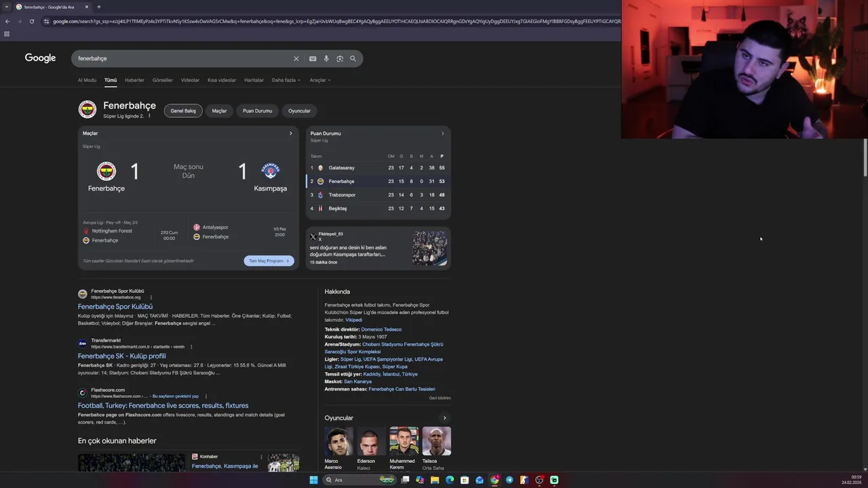
Task: Search by image with the Lens icon
Action: point(340,58)
